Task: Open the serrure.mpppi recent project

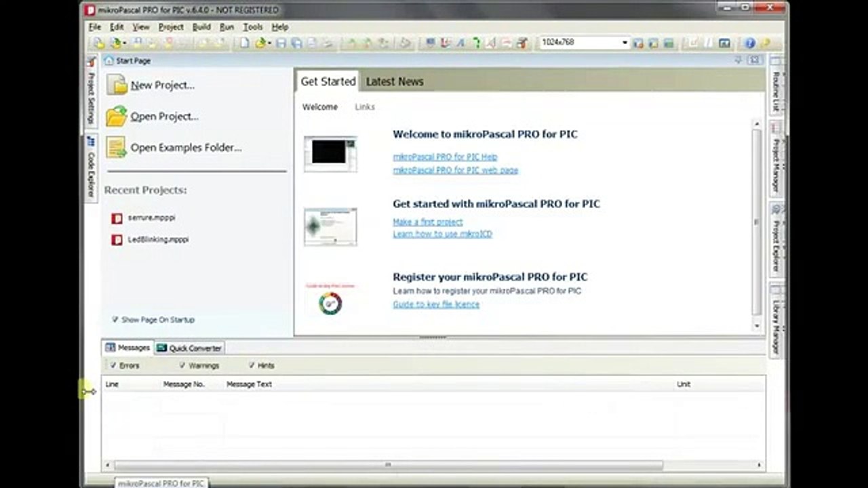Action: [x=151, y=218]
